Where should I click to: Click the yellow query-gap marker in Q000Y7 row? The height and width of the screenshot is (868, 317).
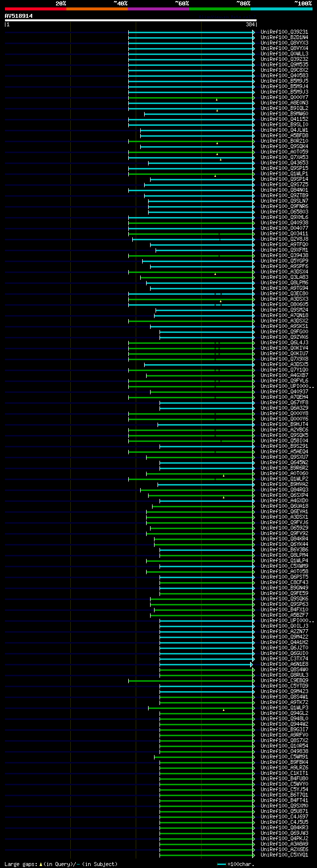tap(216, 100)
